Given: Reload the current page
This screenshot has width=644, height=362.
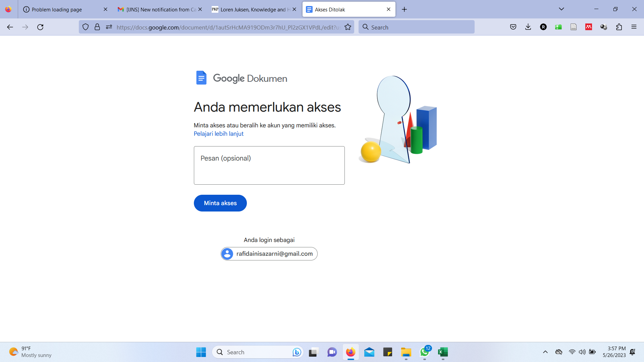Looking at the screenshot, I should coord(40,27).
